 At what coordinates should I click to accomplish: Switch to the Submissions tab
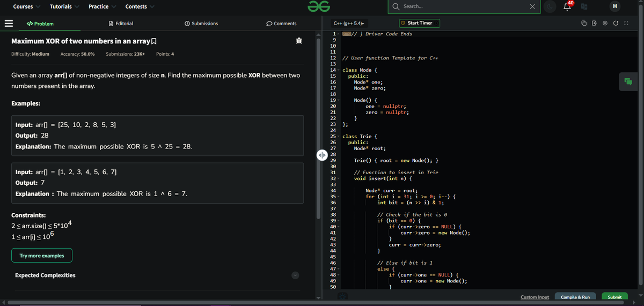coord(201,24)
